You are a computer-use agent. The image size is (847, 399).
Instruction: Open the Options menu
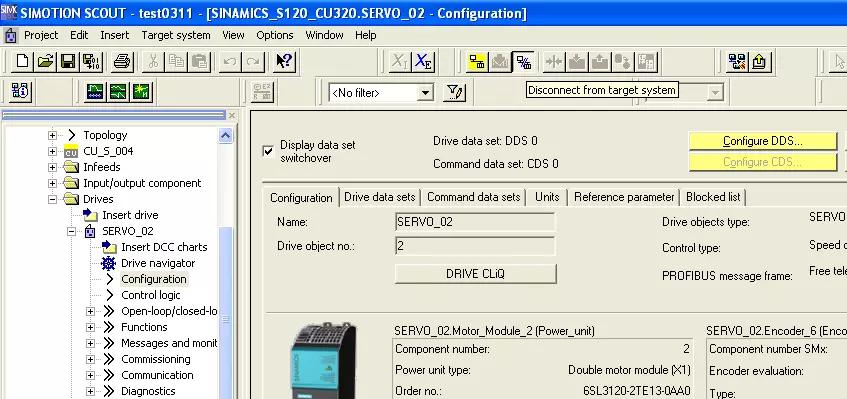click(275, 35)
